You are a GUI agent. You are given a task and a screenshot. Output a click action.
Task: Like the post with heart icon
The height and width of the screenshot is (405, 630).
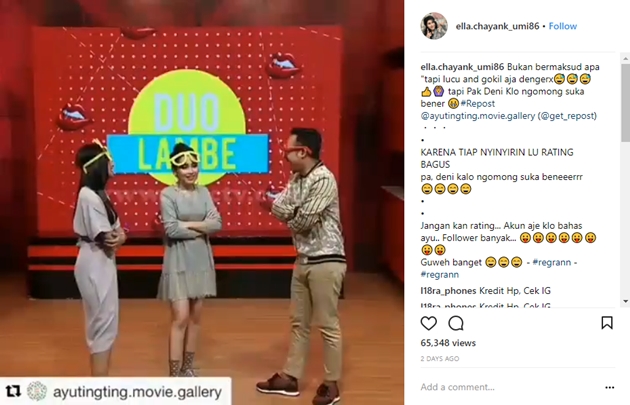pos(428,323)
